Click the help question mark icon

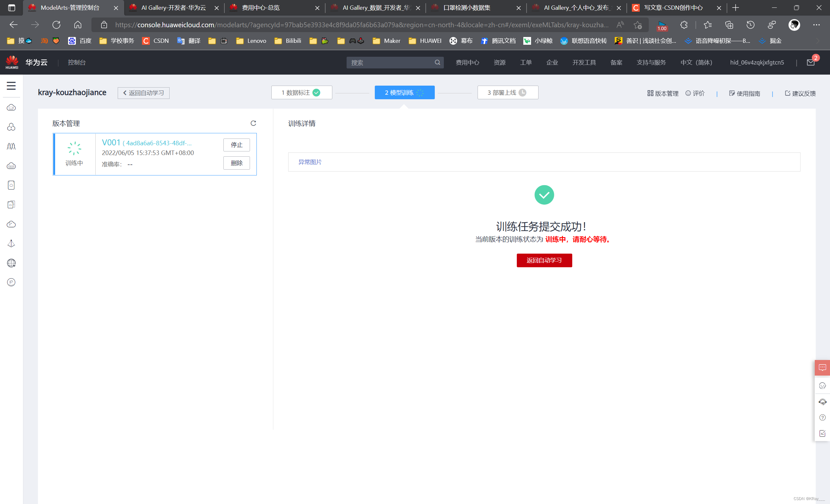(x=822, y=417)
